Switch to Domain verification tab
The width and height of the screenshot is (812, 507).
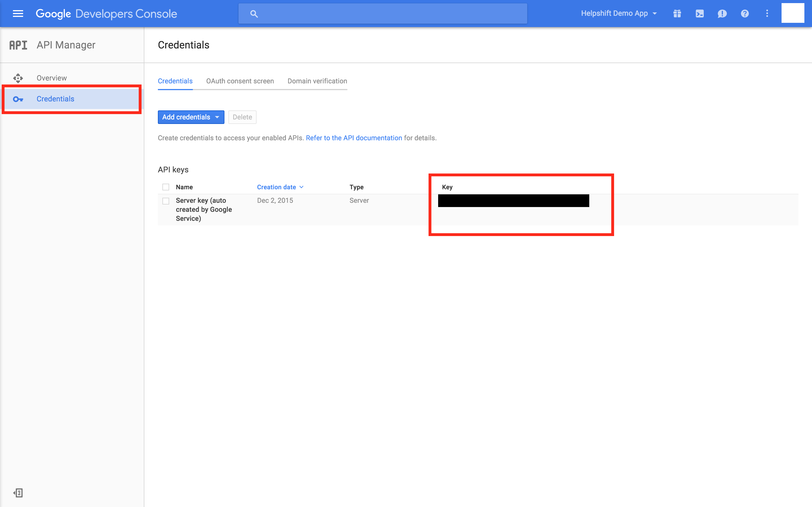pyautogui.click(x=317, y=81)
